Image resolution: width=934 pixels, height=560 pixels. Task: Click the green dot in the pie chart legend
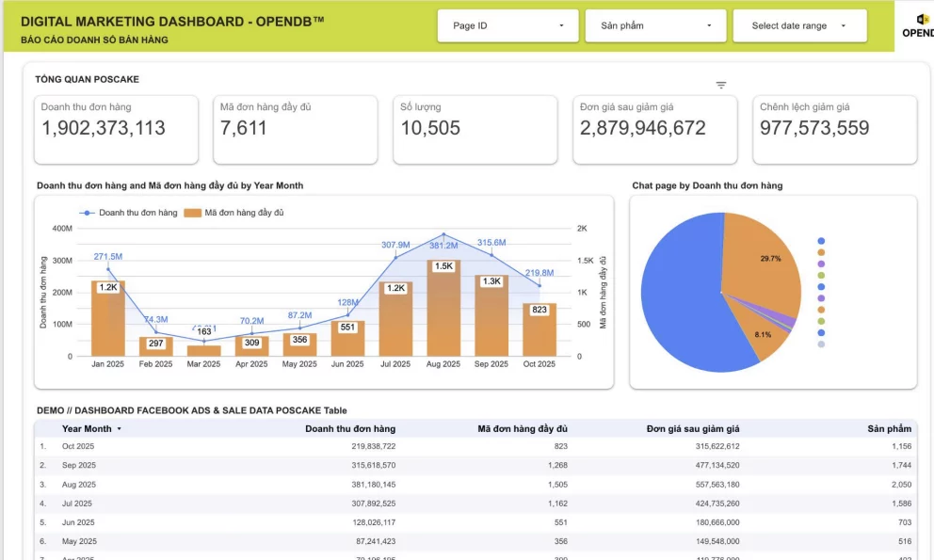821,275
